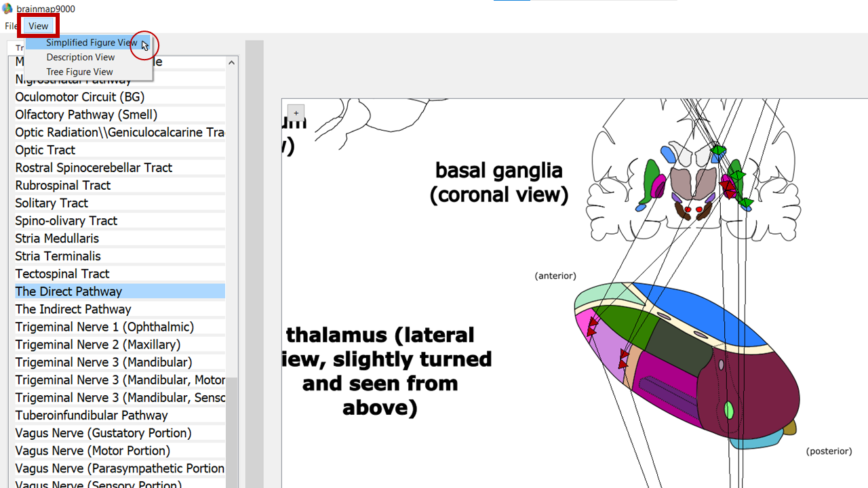Click the bright green oval in the thalamus
The height and width of the screenshot is (488, 868).
(729, 410)
